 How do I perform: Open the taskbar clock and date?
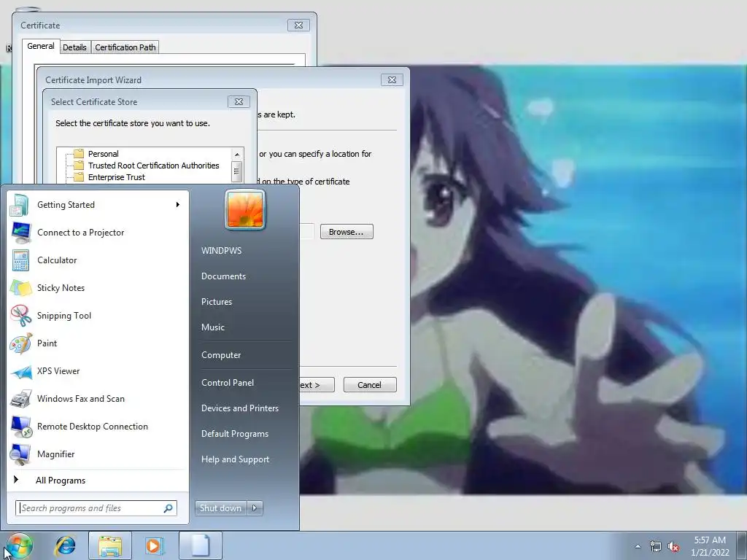710,546
